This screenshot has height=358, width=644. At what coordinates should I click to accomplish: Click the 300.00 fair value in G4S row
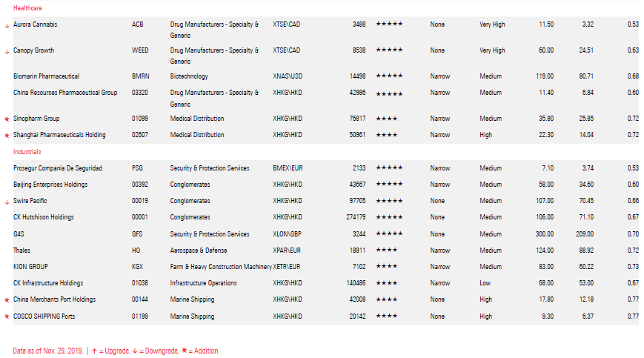pyautogui.click(x=545, y=234)
